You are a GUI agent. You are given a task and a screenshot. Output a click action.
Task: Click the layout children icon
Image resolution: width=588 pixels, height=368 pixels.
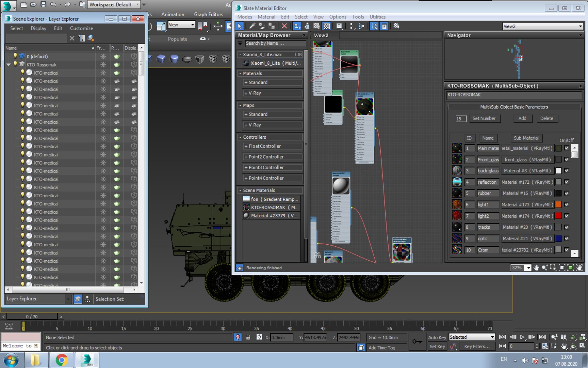click(x=361, y=26)
